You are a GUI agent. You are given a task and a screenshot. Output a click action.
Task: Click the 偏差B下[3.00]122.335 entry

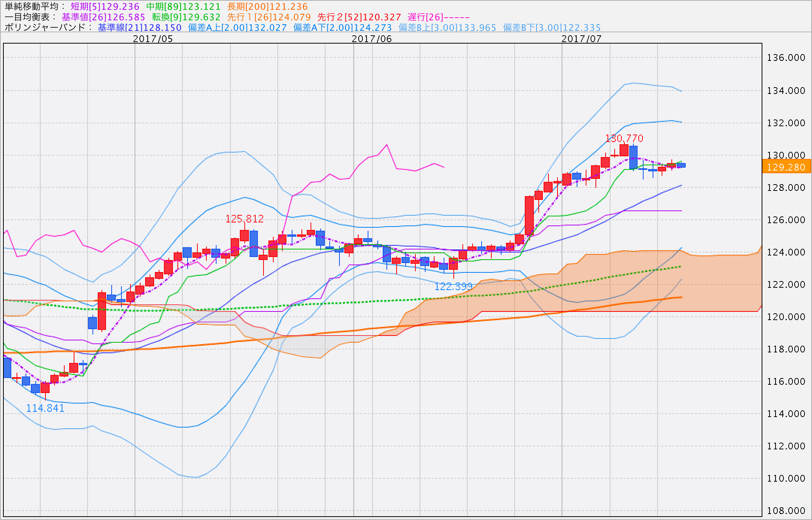coord(552,27)
